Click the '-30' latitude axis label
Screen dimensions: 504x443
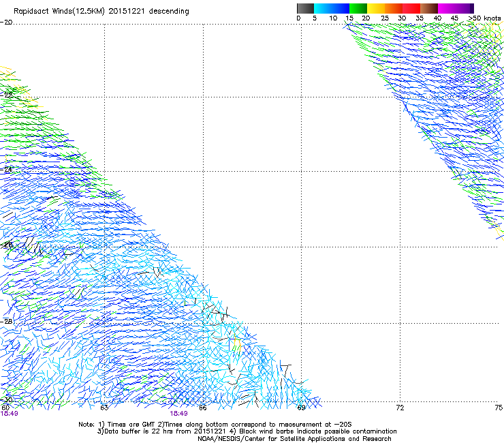(x=6, y=400)
